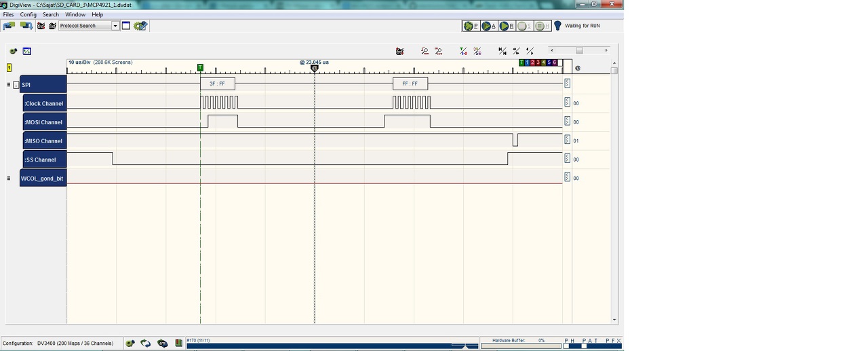Select the dark red marker 3 swatch
Viewport: 868px width, 351px height.
[x=538, y=62]
